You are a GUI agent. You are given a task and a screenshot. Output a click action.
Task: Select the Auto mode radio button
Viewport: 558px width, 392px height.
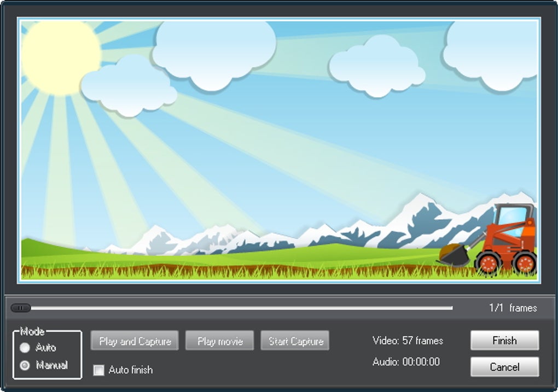point(25,348)
